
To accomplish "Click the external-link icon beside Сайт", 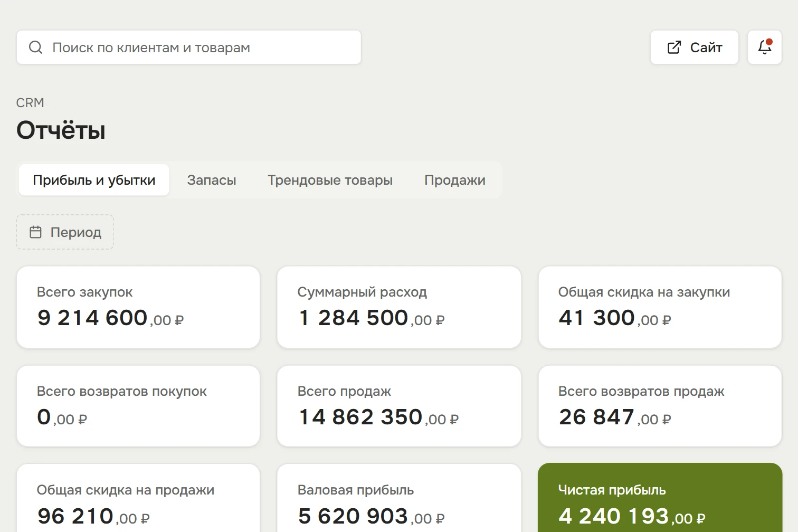I will coord(674,47).
